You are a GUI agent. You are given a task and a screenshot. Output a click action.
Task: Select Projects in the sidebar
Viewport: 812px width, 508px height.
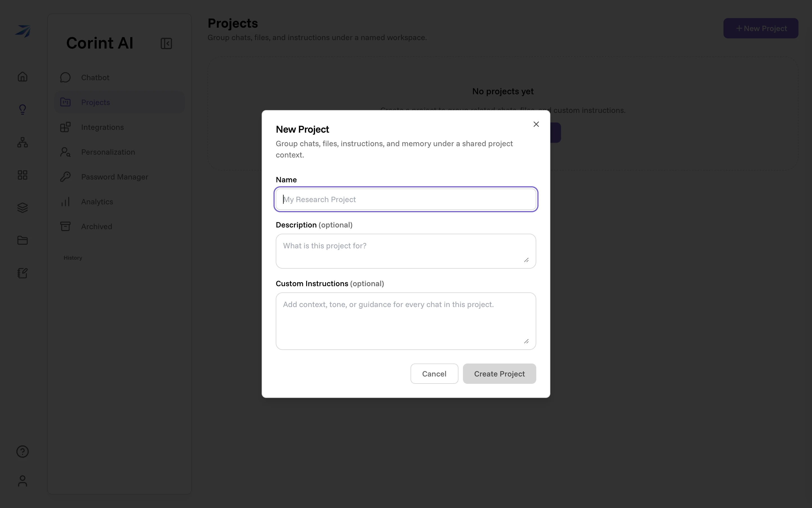(x=120, y=102)
